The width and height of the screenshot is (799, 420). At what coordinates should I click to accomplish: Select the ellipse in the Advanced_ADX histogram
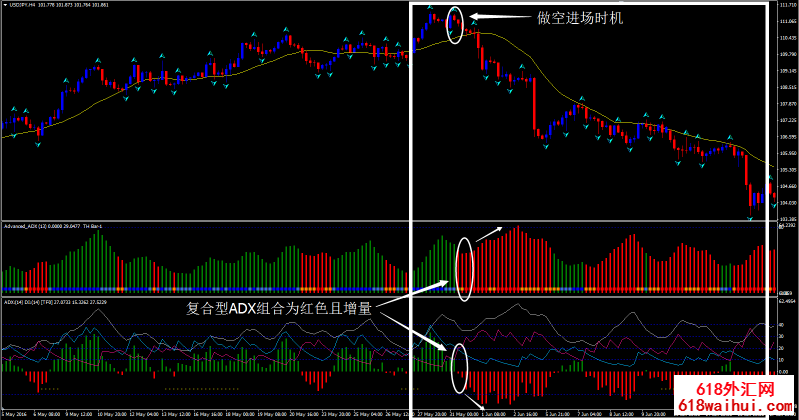[463, 268]
